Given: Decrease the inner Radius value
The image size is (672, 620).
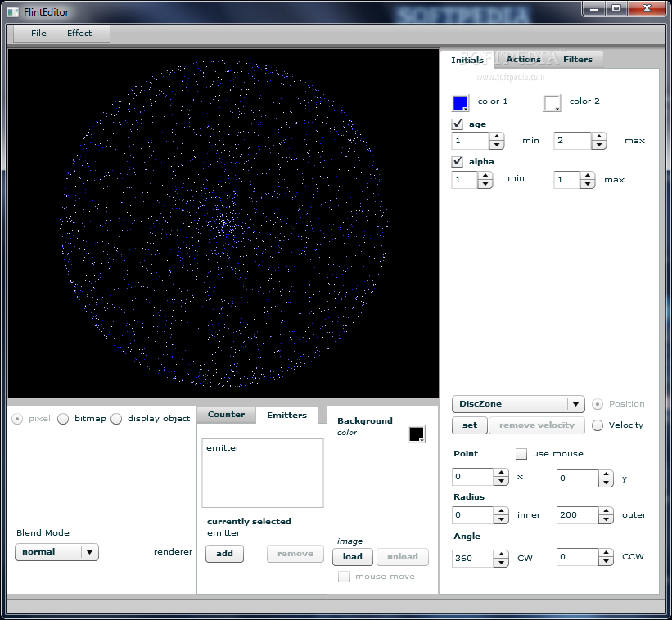Looking at the screenshot, I should [501, 519].
